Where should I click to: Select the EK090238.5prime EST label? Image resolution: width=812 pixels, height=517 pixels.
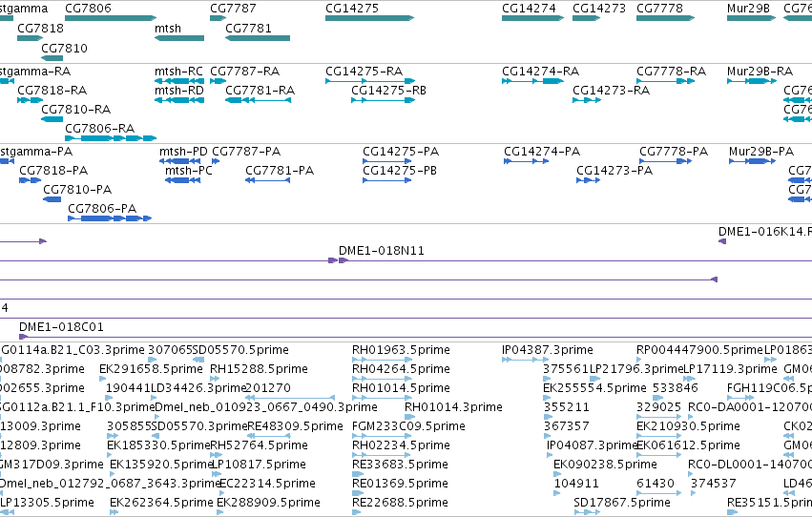pyautogui.click(x=605, y=465)
